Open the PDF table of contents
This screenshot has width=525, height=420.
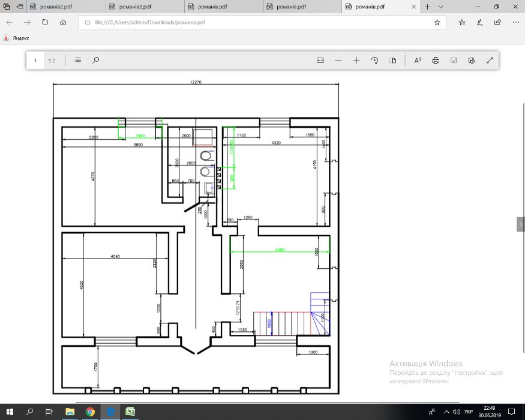tap(77, 60)
